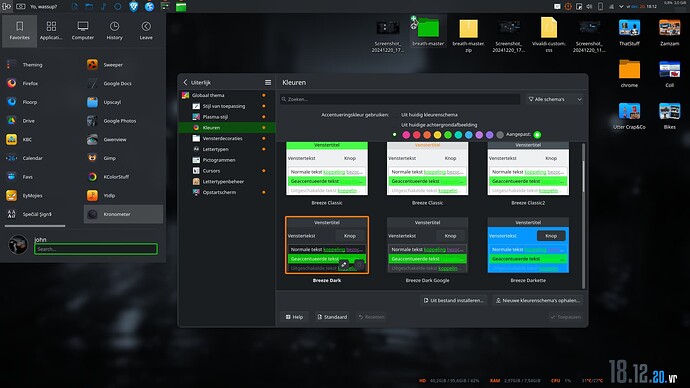Go back using the Uiterlijk chevron
Image resolution: width=690 pixels, height=388 pixels.
tap(185, 82)
